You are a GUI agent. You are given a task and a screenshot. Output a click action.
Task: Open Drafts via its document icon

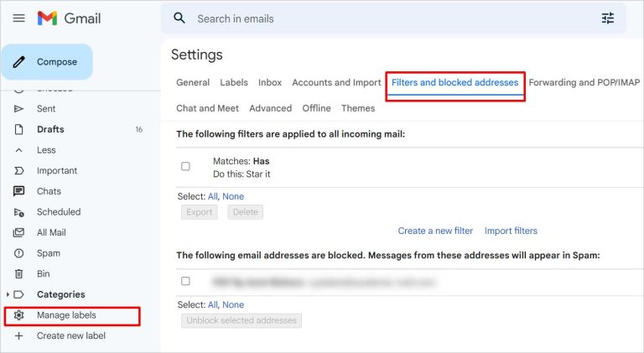pos(18,130)
